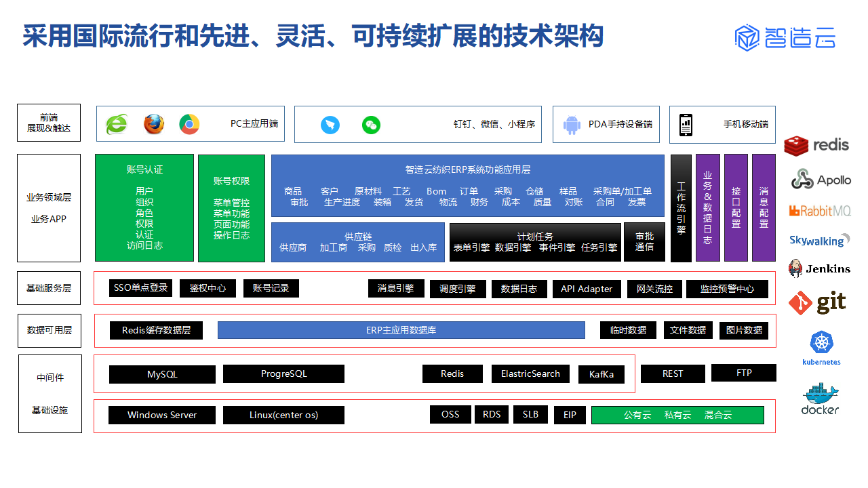Image resolution: width=868 pixels, height=488 pixels.
Task: Select the Linux(center os) box
Action: (283, 415)
